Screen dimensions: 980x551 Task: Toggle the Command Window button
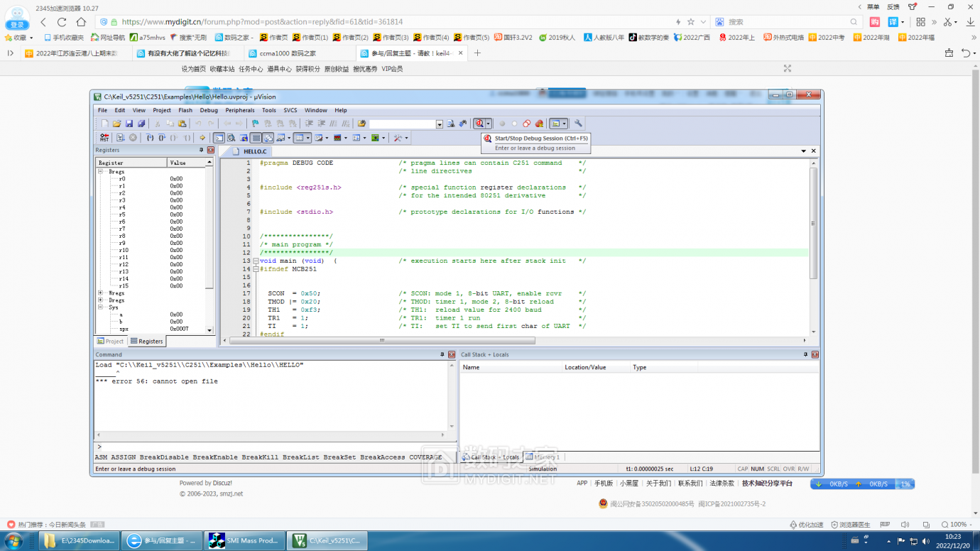pos(219,138)
